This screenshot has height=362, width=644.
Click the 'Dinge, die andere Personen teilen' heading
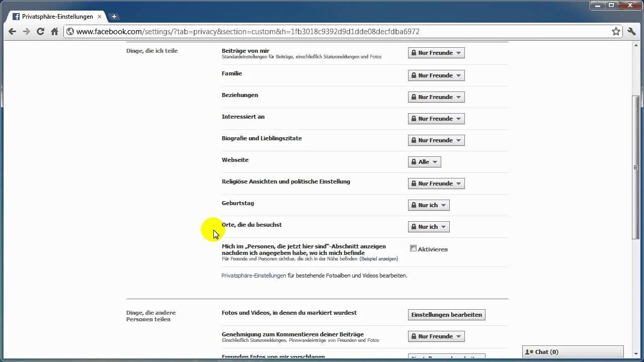pyautogui.click(x=151, y=316)
